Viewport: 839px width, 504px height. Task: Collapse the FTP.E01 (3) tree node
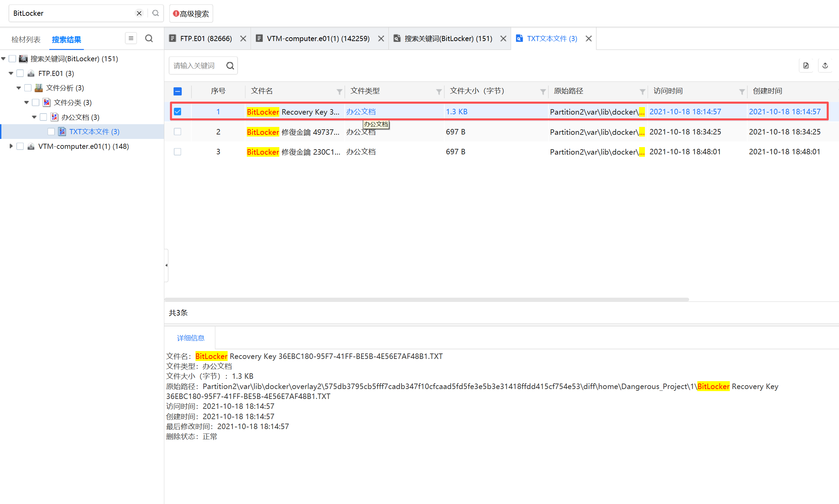coord(11,73)
